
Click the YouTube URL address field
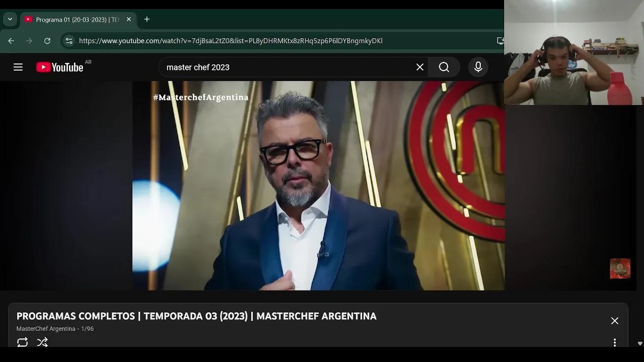tap(230, 41)
